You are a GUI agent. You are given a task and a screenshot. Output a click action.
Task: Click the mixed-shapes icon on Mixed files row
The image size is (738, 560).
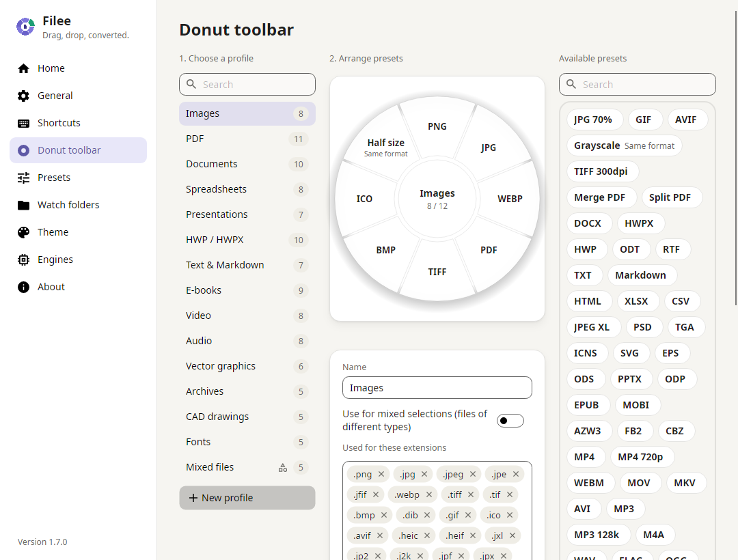(283, 467)
